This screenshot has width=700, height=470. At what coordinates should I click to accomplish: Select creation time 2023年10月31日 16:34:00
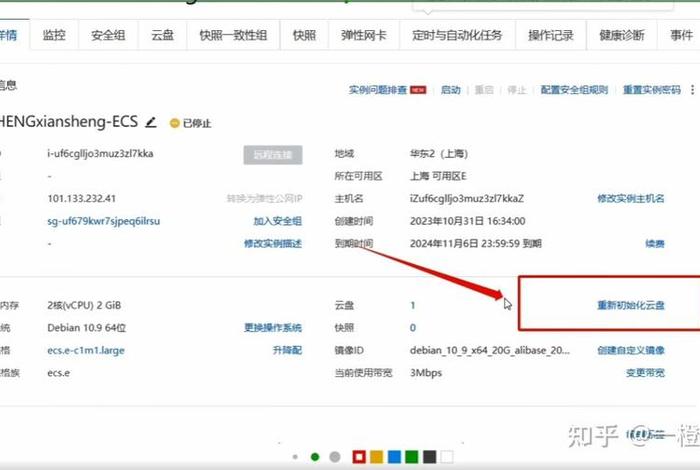467,221
